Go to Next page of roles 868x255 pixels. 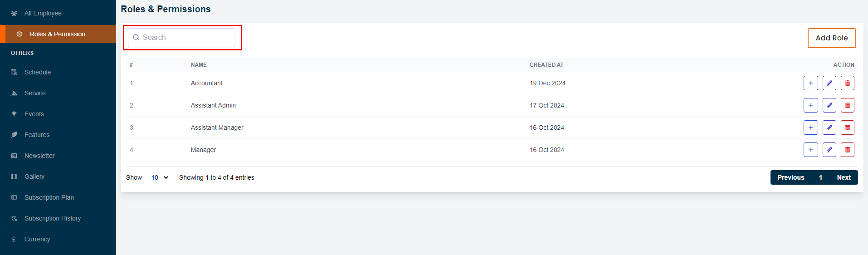(844, 177)
